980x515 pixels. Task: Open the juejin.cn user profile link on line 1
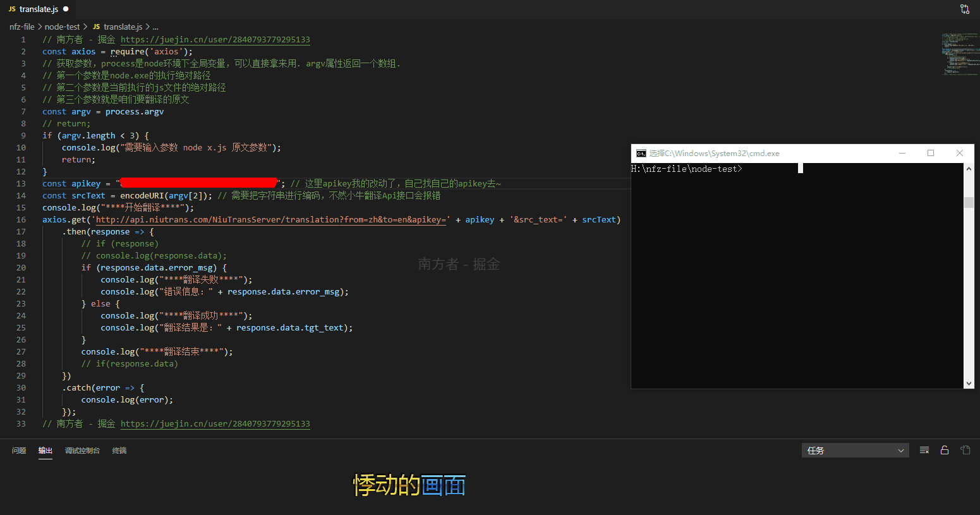pyautogui.click(x=215, y=39)
